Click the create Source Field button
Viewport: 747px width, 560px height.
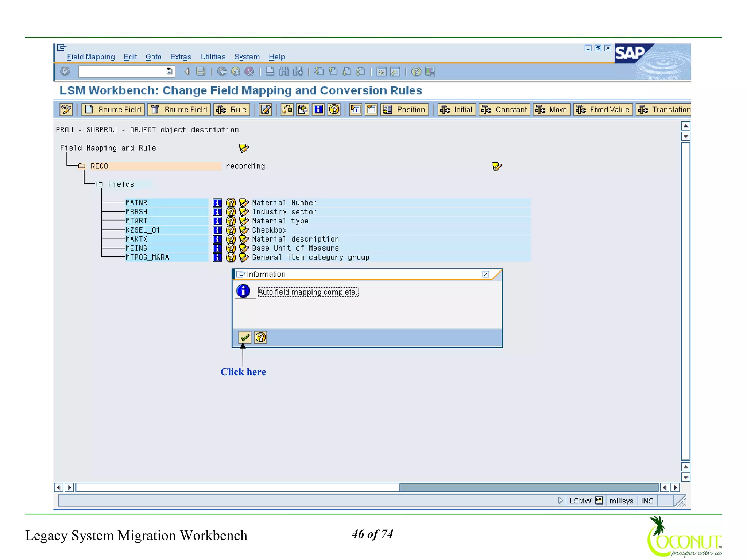point(113,109)
